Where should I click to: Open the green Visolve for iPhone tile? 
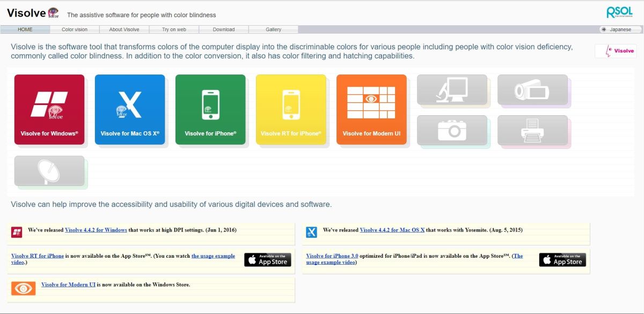(x=210, y=109)
